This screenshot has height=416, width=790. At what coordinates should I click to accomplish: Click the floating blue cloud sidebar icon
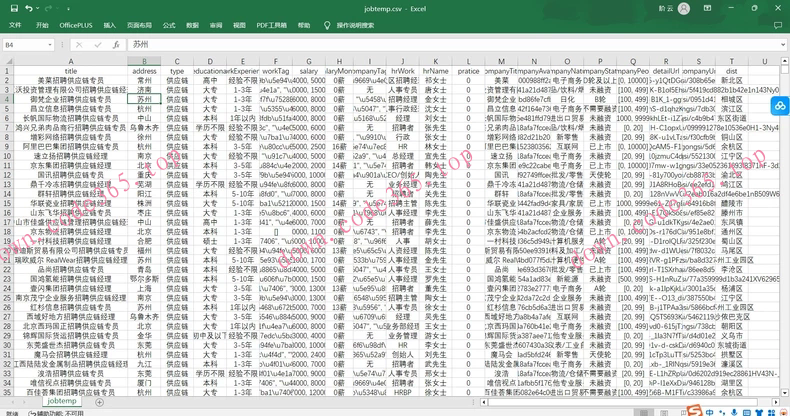coord(780,106)
